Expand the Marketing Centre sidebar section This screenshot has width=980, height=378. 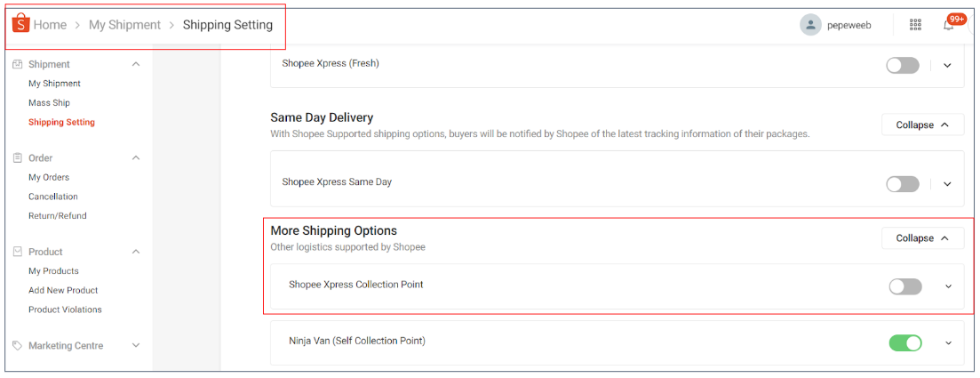pyautogui.click(x=136, y=346)
